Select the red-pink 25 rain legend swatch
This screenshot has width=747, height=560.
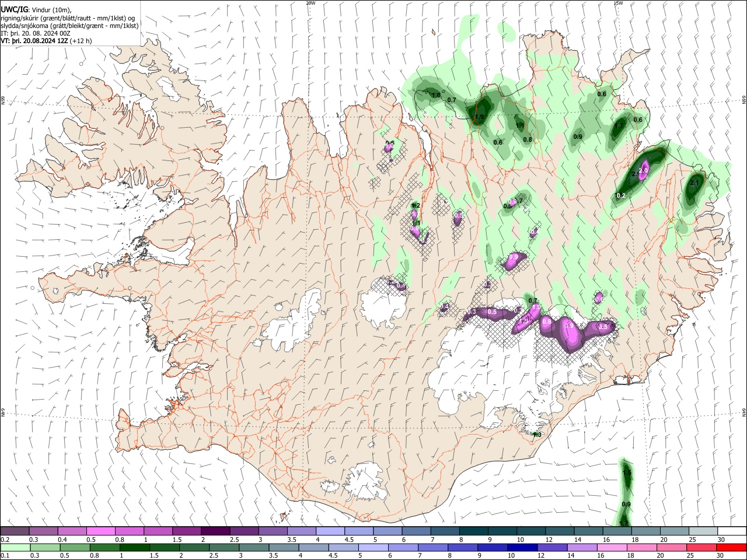pos(701,547)
